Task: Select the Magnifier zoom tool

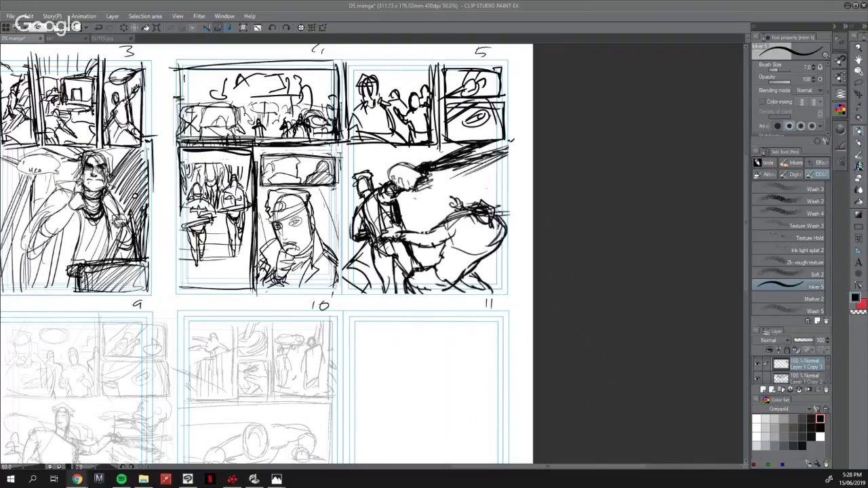Action: 858,47
